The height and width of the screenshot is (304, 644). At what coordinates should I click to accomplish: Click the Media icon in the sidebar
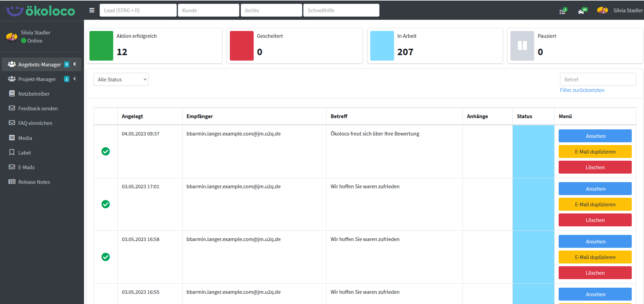(x=12, y=138)
